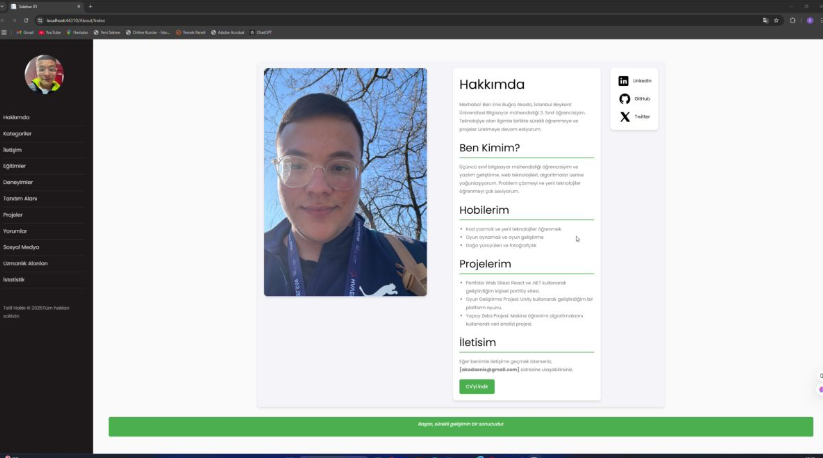Focus the localhost address bar
Viewport: 823px width, 458px height.
(399, 20)
